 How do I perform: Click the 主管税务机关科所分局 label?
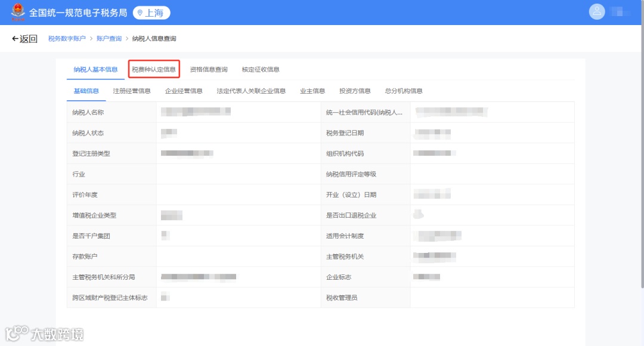[104, 277]
